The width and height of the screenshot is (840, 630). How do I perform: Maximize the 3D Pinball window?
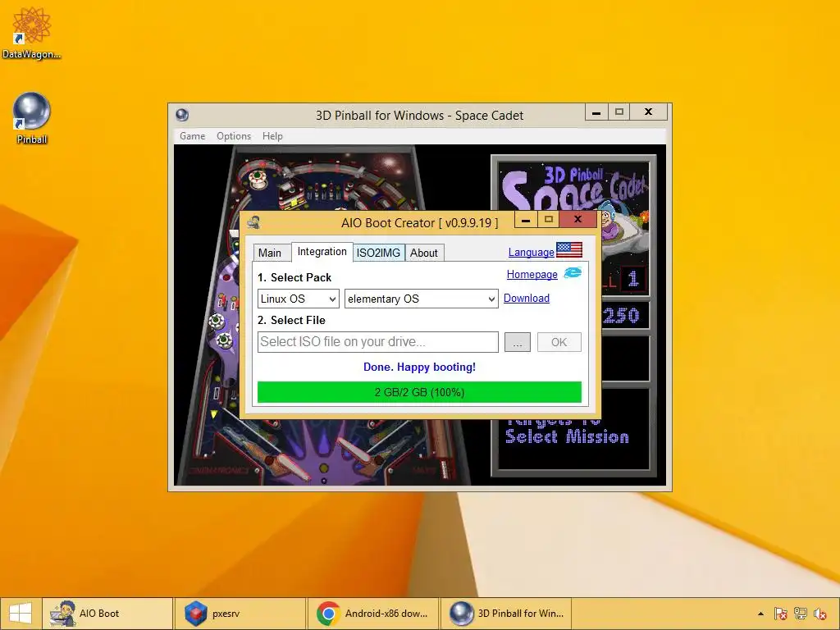tap(619, 112)
